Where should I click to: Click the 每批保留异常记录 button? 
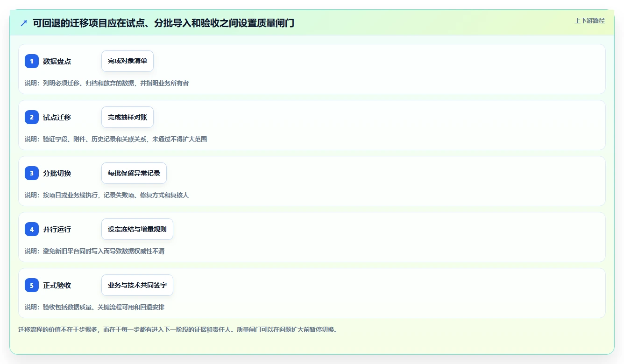(x=134, y=173)
